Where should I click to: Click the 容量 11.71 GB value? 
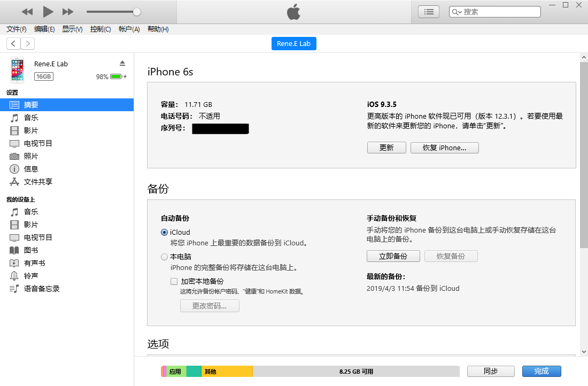[x=198, y=105]
